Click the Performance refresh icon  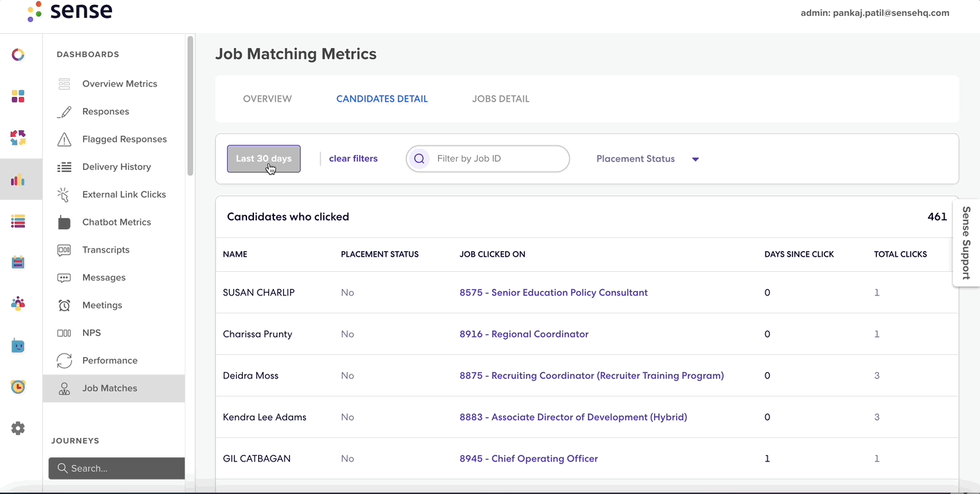pyautogui.click(x=64, y=360)
